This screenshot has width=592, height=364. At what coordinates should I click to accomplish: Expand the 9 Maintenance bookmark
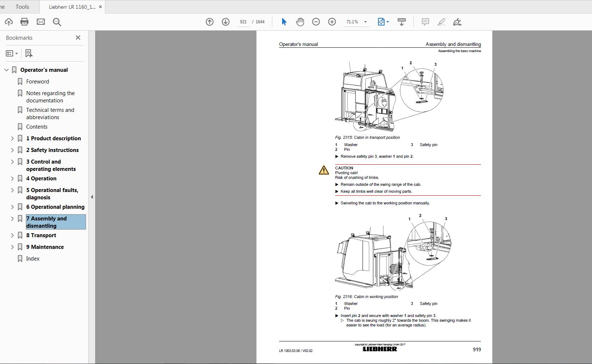12,247
